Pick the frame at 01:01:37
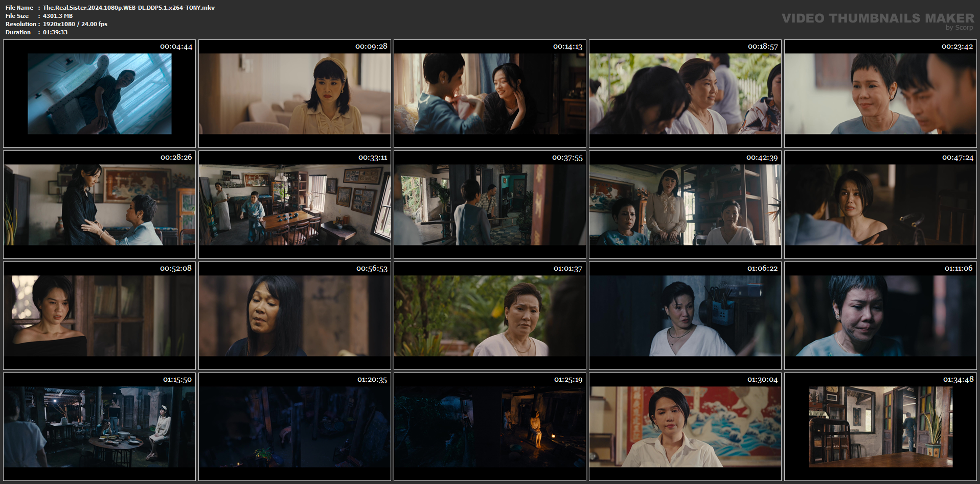The image size is (980, 484). (490, 316)
